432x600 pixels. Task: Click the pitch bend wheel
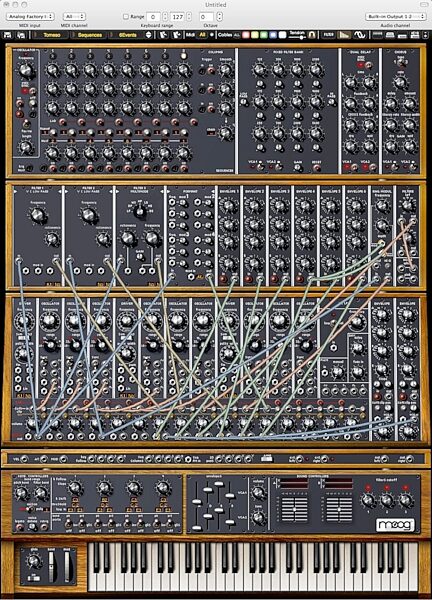(x=51, y=565)
